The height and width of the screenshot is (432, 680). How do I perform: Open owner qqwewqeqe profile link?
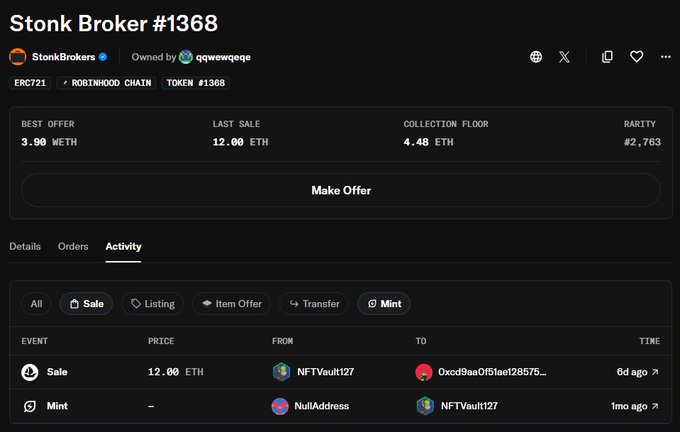[x=223, y=57]
